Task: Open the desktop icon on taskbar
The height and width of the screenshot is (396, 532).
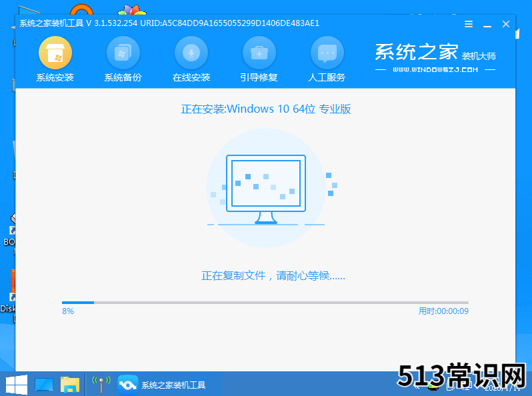Action: [44, 385]
